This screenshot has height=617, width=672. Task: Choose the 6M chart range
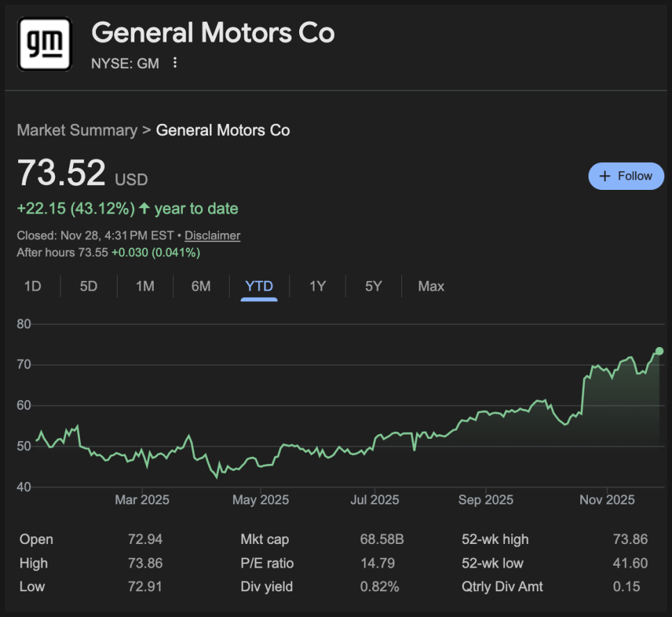[201, 287]
